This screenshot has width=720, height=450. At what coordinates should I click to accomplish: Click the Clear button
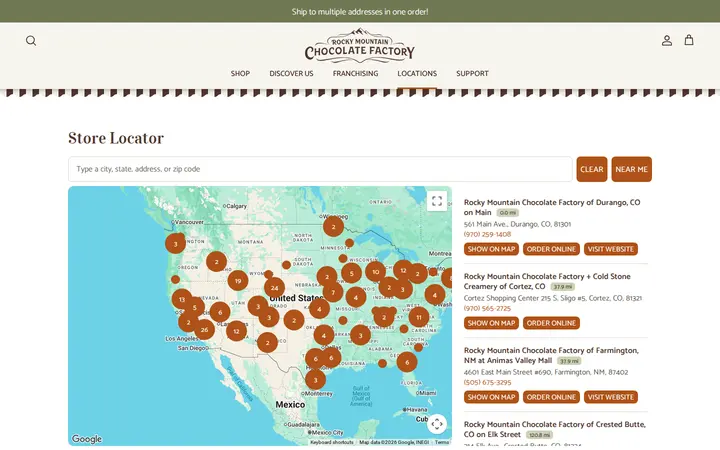pyautogui.click(x=592, y=169)
